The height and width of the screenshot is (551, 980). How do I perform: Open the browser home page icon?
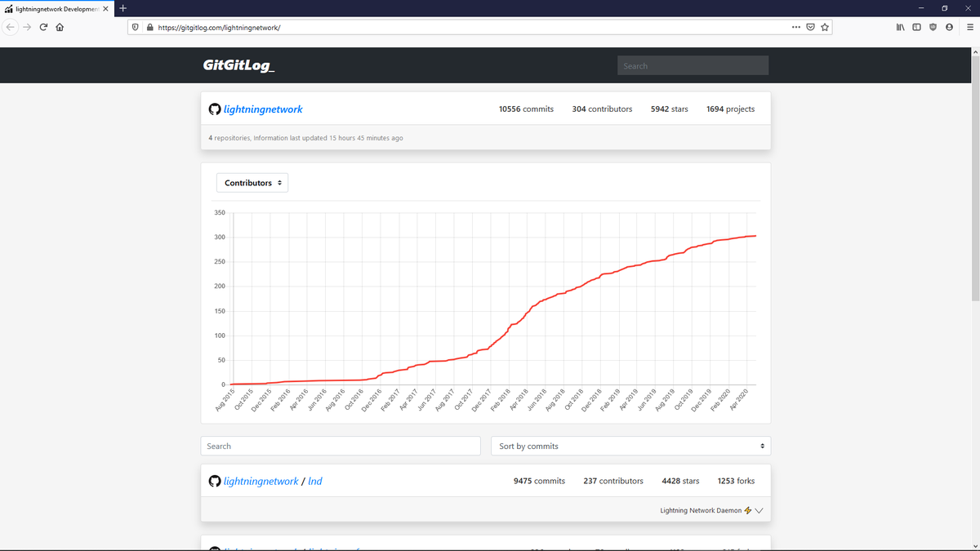pos(60,27)
